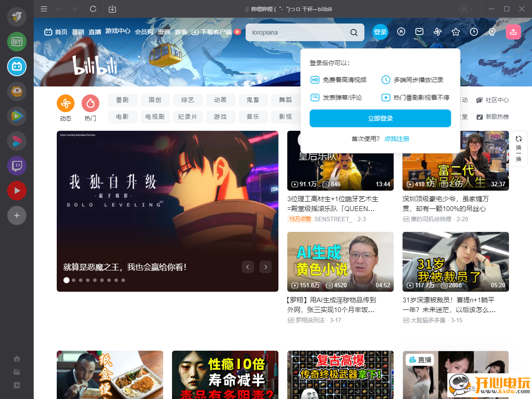Click the download icon in the title bar
The width and height of the screenshot is (532, 399).
point(112,9)
